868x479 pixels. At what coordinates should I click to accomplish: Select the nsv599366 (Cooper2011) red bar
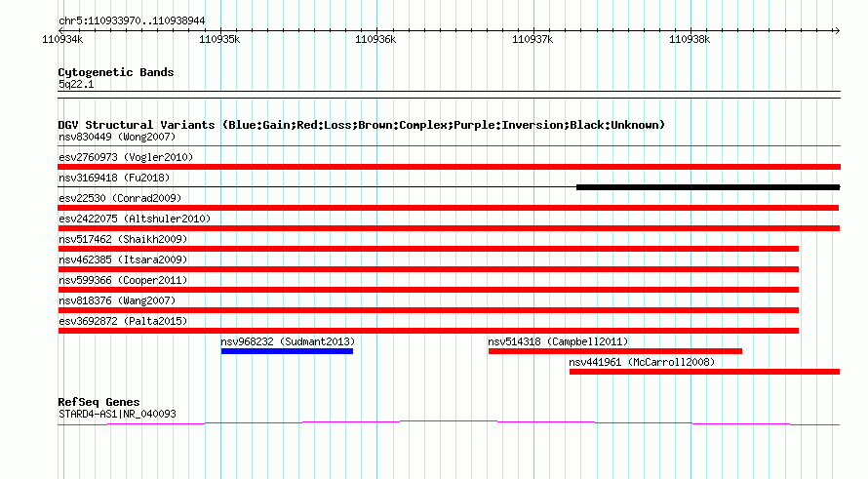pos(428,290)
